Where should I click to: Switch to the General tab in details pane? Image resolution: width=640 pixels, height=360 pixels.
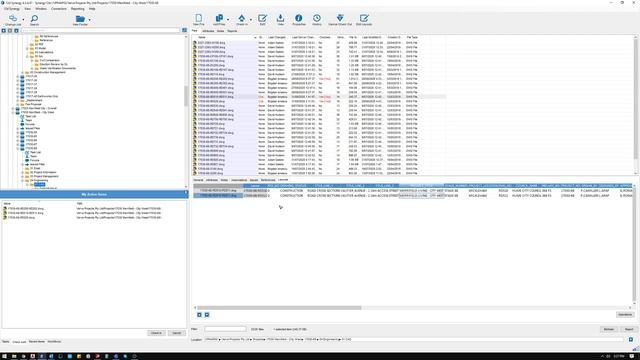pos(198,180)
